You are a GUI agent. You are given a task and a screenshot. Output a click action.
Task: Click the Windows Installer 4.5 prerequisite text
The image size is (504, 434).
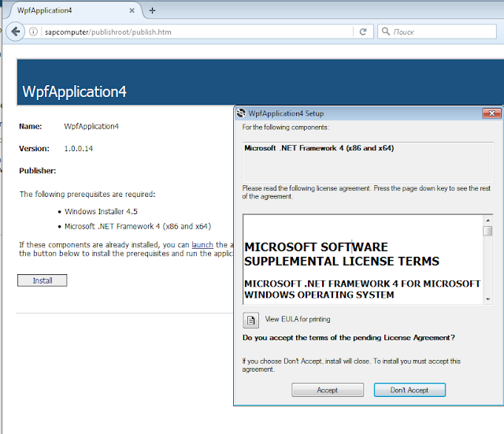pos(101,212)
